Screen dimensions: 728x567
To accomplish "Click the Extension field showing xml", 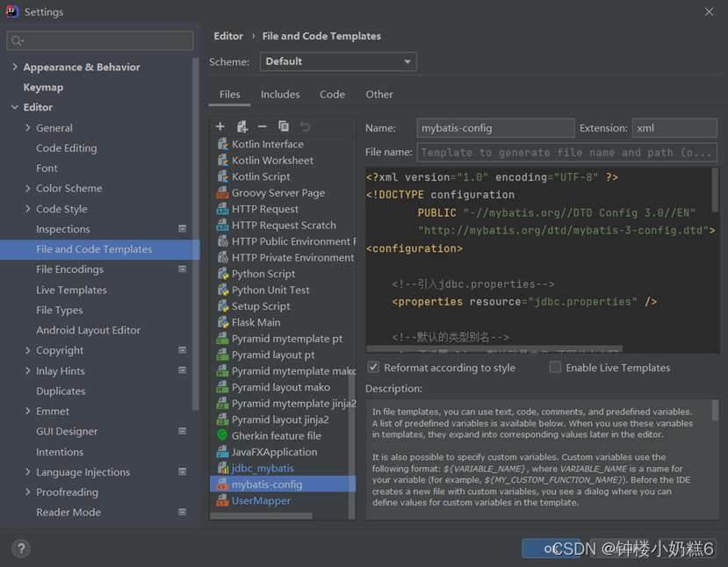I will click(x=674, y=128).
